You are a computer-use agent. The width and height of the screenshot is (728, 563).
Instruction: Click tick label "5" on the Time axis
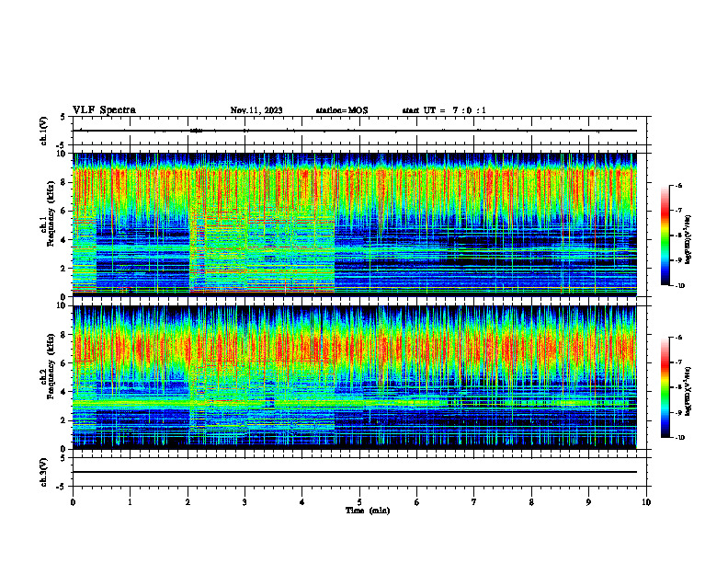point(359,502)
